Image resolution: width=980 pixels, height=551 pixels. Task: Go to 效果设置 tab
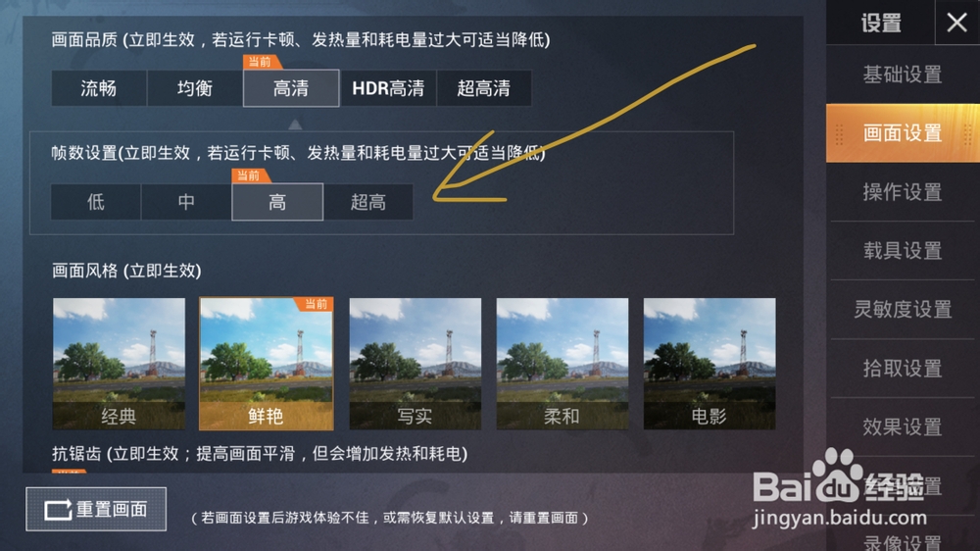(x=903, y=427)
